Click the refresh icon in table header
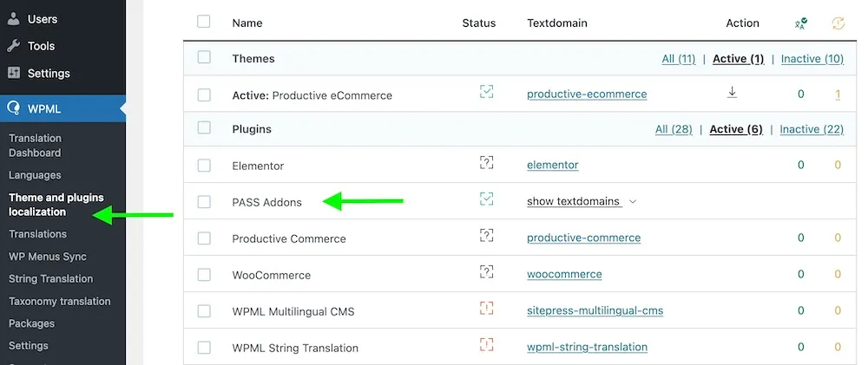The image size is (868, 365). click(x=838, y=23)
